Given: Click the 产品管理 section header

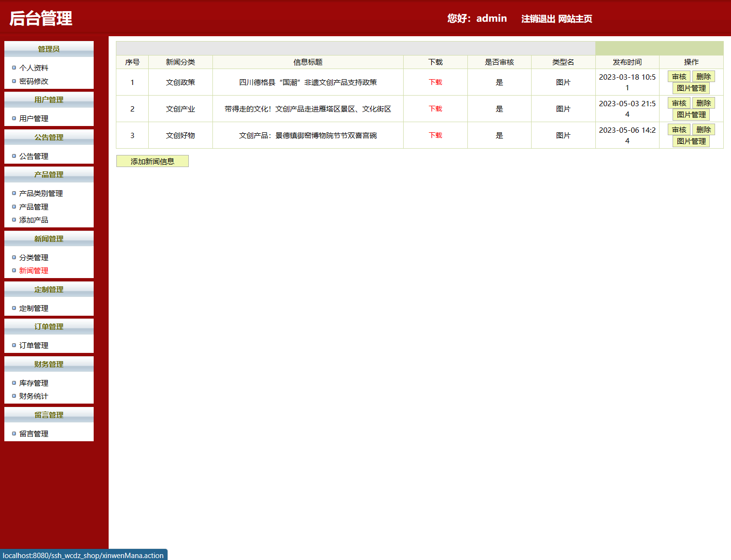Looking at the screenshot, I should (x=49, y=175).
